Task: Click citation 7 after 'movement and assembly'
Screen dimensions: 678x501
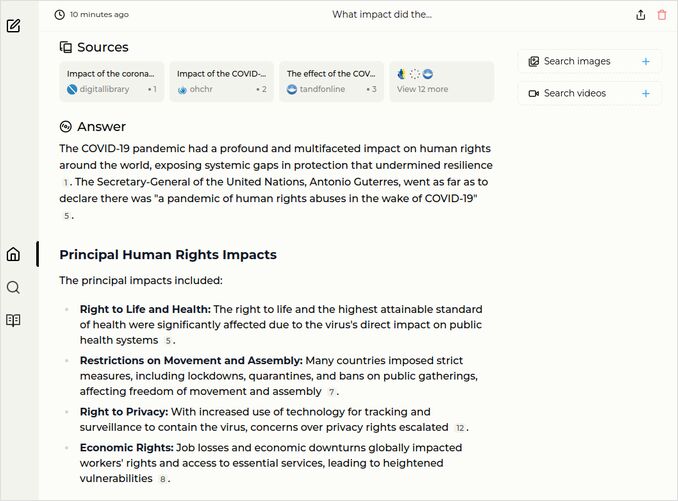Action: pyautogui.click(x=332, y=392)
